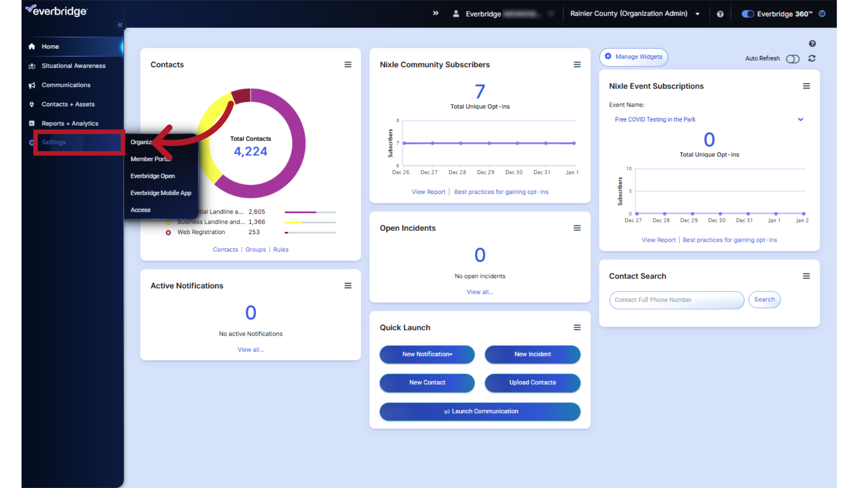The width and height of the screenshot is (868, 488).
Task: Click Upload Contacts button
Action: [x=533, y=383]
